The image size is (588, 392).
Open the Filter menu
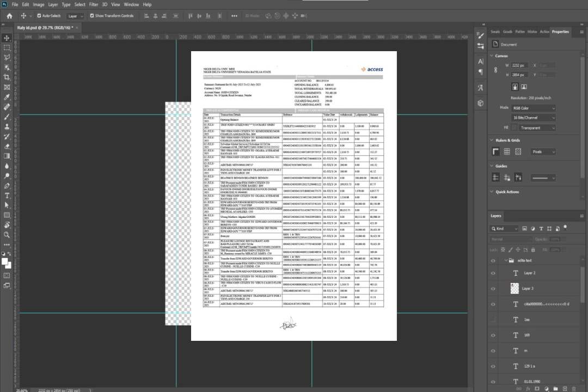click(94, 4)
